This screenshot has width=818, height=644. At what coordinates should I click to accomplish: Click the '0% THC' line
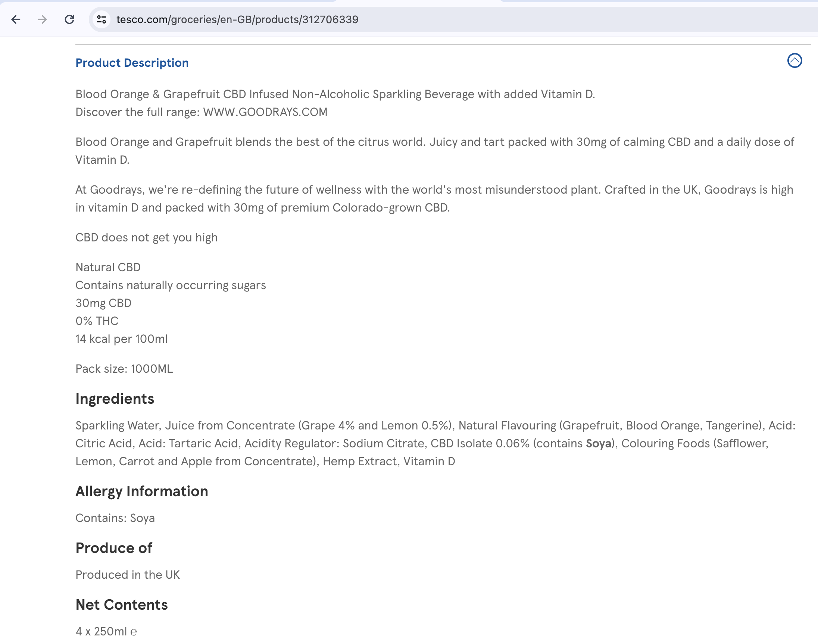(97, 321)
